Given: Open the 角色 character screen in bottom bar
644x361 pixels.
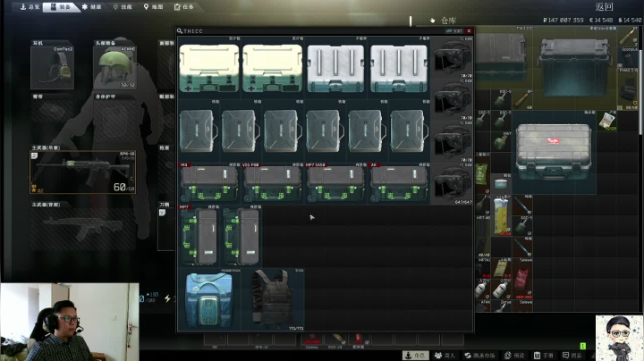Looking at the screenshot, I should [416, 356].
